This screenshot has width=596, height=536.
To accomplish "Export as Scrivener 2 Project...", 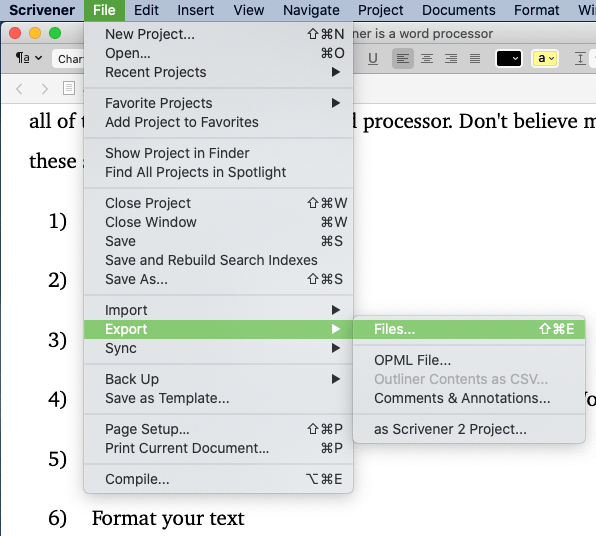I will (x=469, y=429).
